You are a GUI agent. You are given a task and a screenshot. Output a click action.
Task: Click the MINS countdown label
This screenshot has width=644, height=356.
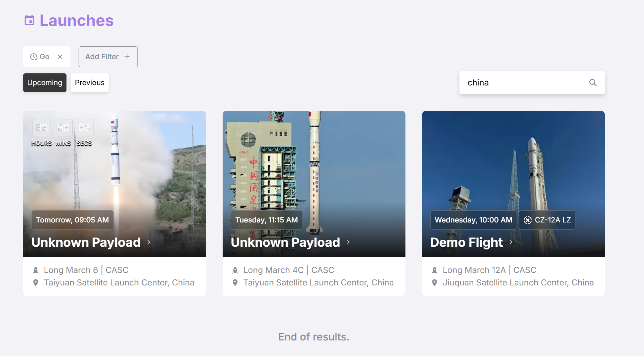pyautogui.click(x=63, y=143)
